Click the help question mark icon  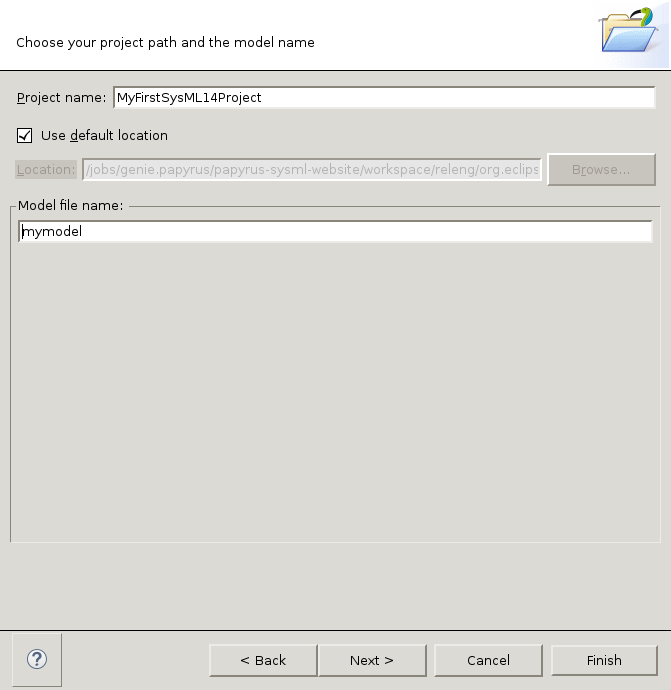37,659
